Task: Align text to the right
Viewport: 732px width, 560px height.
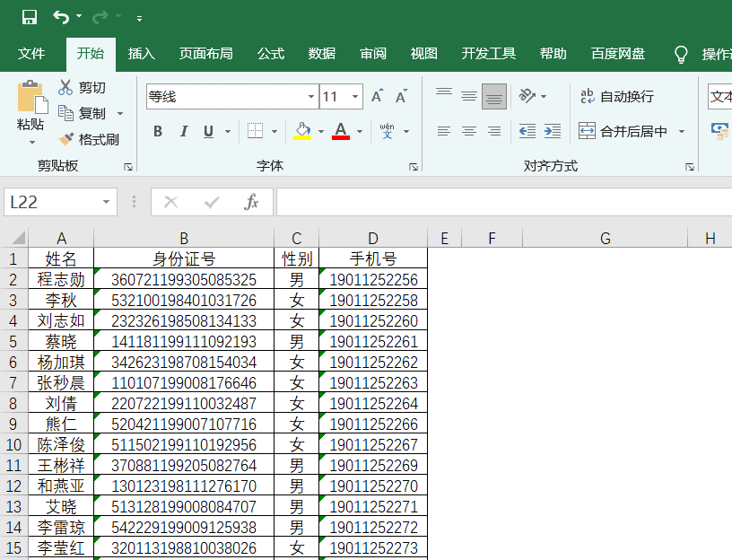Action: tap(494, 131)
